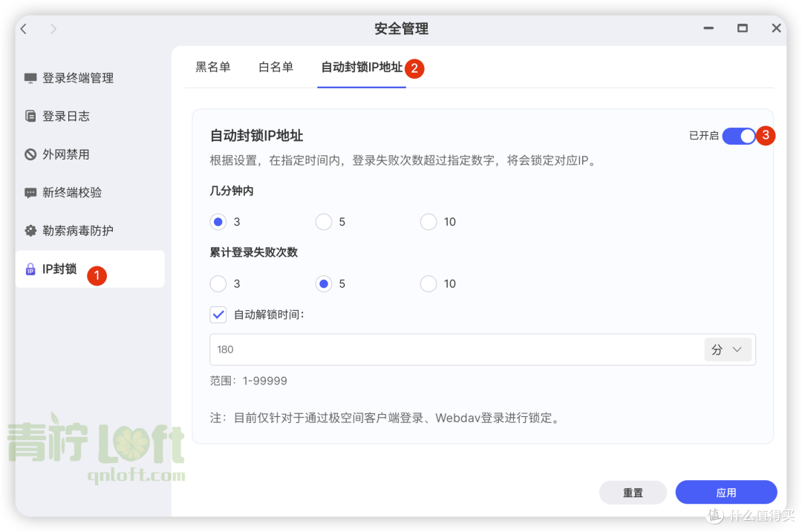This screenshot has height=532, width=802.
Task: Select 10 under 几分钟内
Action: click(428, 222)
